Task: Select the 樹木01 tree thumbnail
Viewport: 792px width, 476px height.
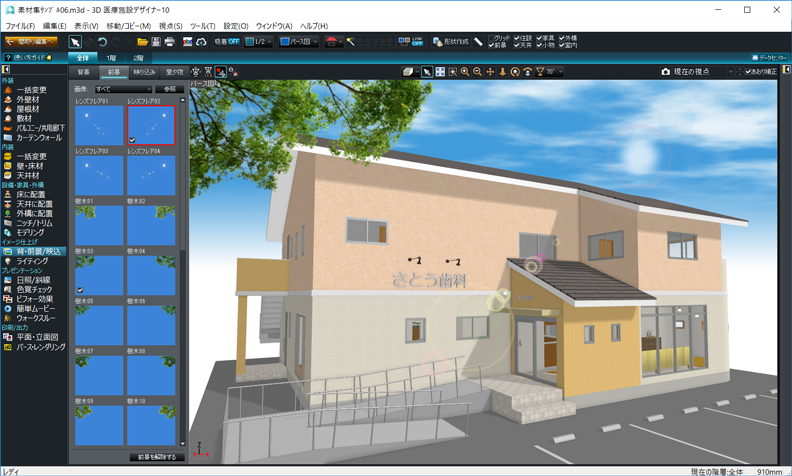Action: point(99,225)
